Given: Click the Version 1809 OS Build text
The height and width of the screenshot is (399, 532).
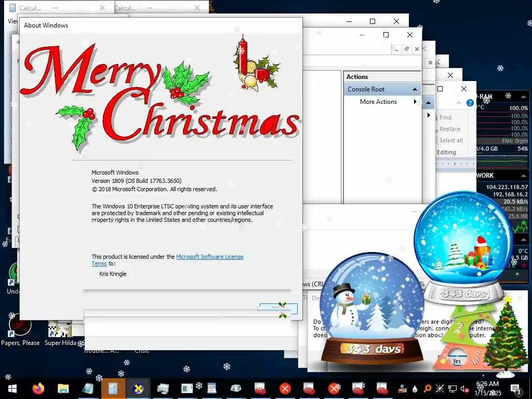Looking at the screenshot, I should (137, 181).
